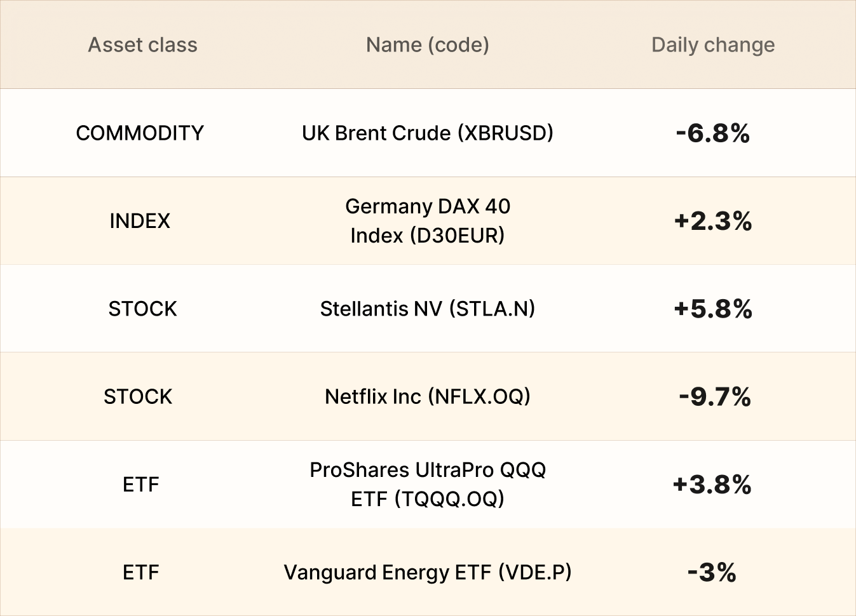Click the +3.8% daily change value
The height and width of the screenshot is (616, 856).
[712, 485]
